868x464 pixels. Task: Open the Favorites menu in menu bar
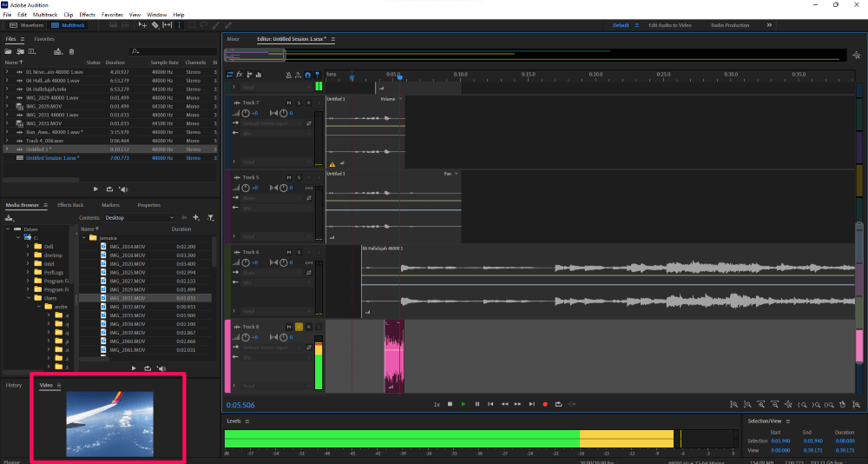point(112,15)
